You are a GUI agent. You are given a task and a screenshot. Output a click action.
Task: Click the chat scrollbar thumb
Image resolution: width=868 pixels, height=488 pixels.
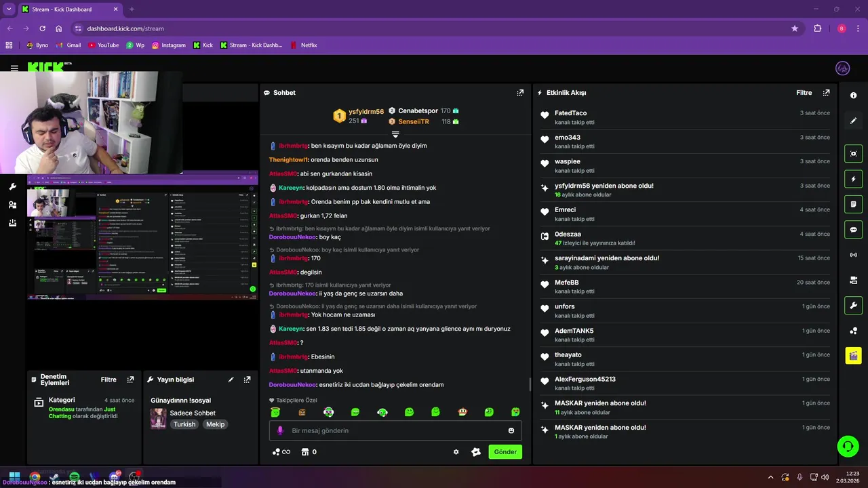(x=530, y=385)
